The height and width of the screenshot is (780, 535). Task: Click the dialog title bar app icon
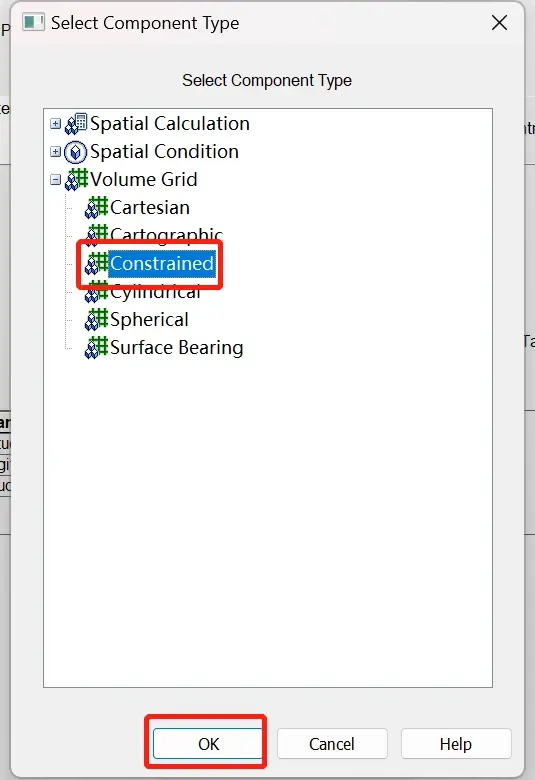point(33,23)
